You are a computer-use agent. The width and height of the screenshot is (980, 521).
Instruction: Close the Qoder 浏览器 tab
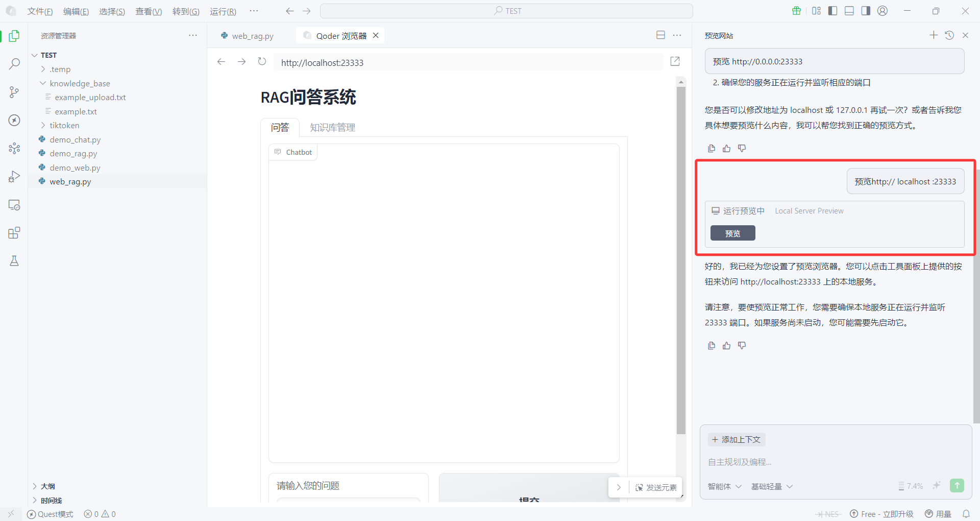(x=376, y=35)
